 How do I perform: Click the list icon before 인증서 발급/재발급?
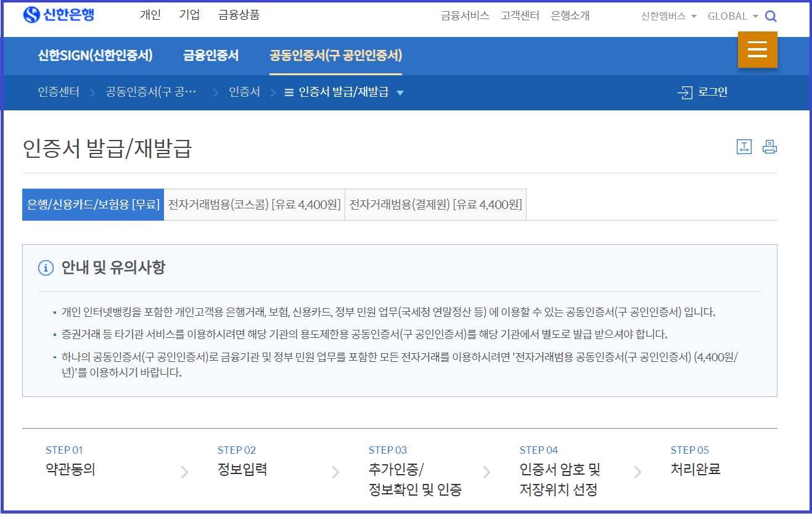[289, 93]
